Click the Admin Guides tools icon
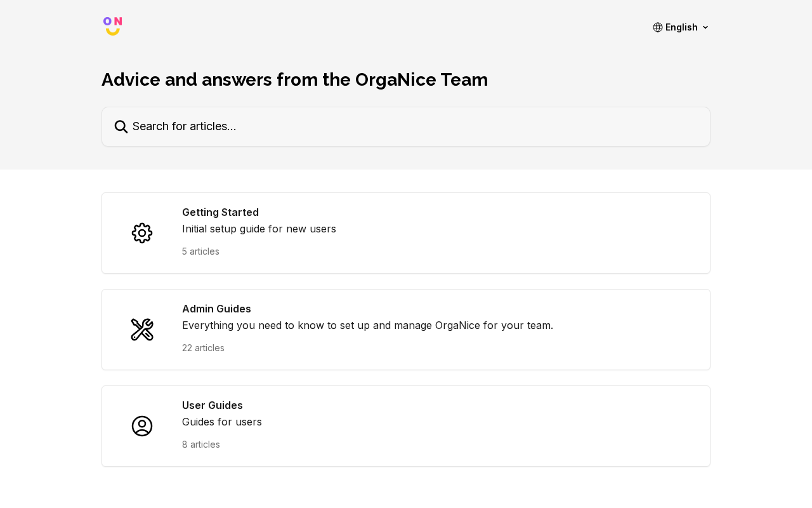 142,330
